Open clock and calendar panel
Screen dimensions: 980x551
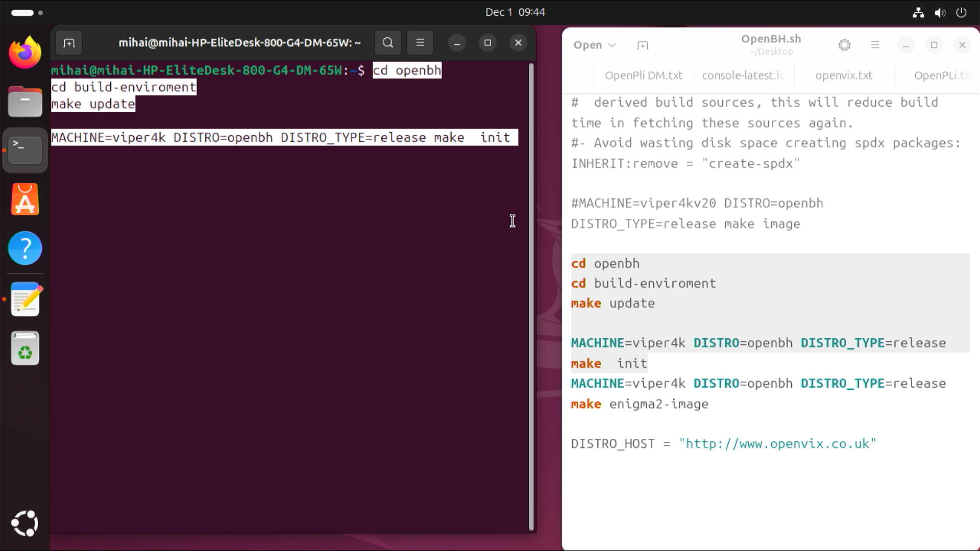(514, 12)
